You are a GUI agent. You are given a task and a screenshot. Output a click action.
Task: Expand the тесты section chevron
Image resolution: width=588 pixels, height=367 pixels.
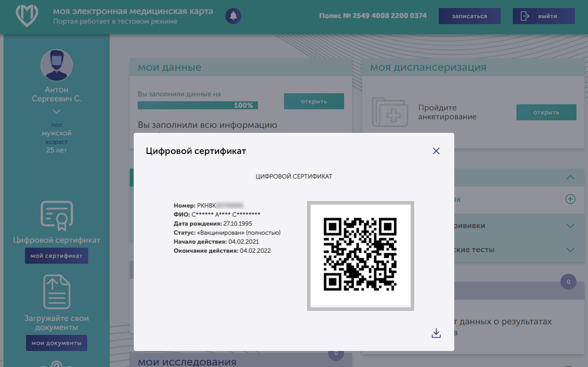coord(570,250)
